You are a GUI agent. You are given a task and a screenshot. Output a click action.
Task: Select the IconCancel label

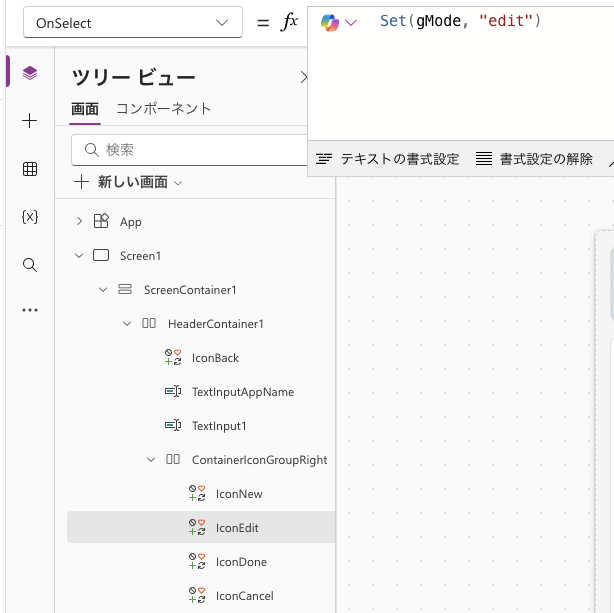coord(244,596)
